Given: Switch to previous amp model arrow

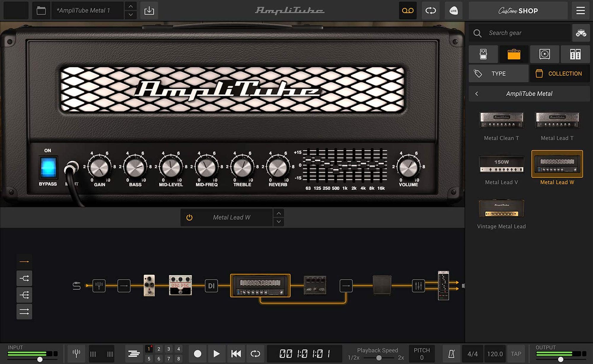Looking at the screenshot, I should (x=279, y=213).
